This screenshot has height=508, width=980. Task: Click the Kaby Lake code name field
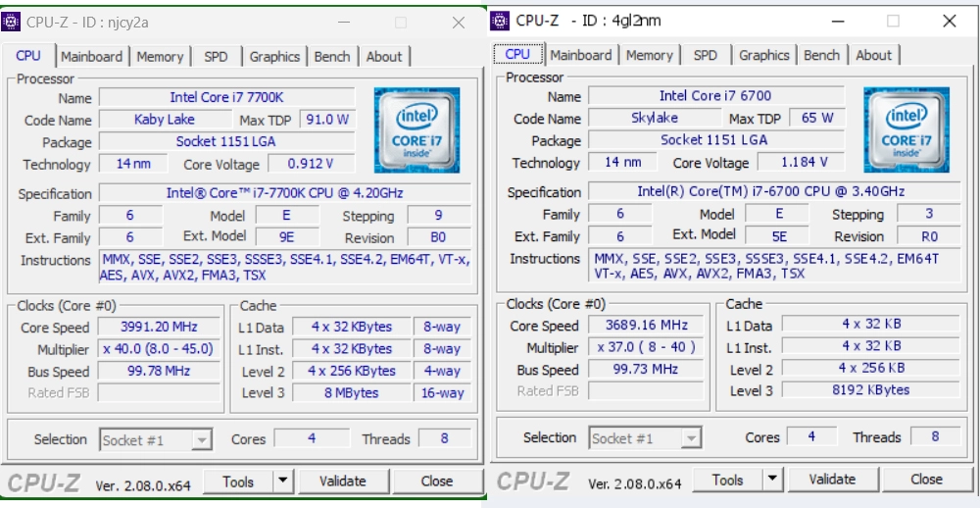[165, 120]
